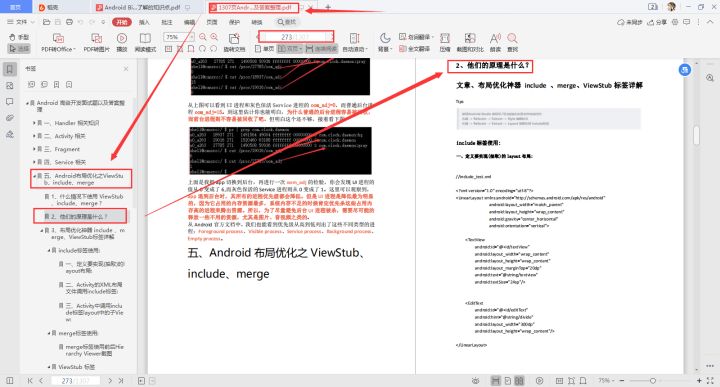Jump to last page in status bar

coord(121,381)
